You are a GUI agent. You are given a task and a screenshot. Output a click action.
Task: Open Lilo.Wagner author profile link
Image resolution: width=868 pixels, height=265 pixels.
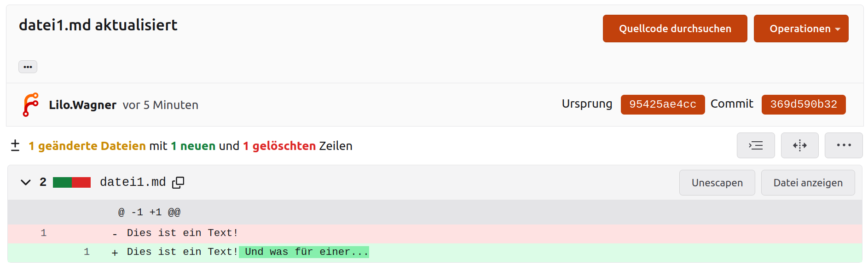[83, 105]
